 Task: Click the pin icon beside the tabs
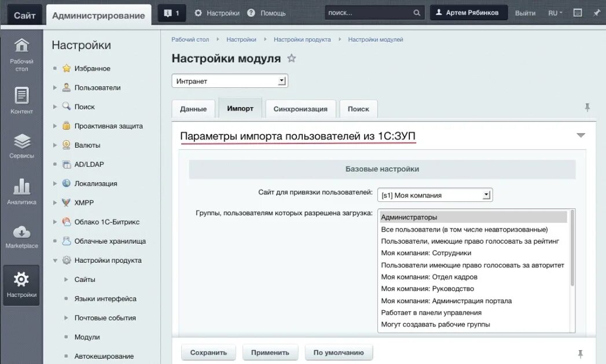click(587, 108)
